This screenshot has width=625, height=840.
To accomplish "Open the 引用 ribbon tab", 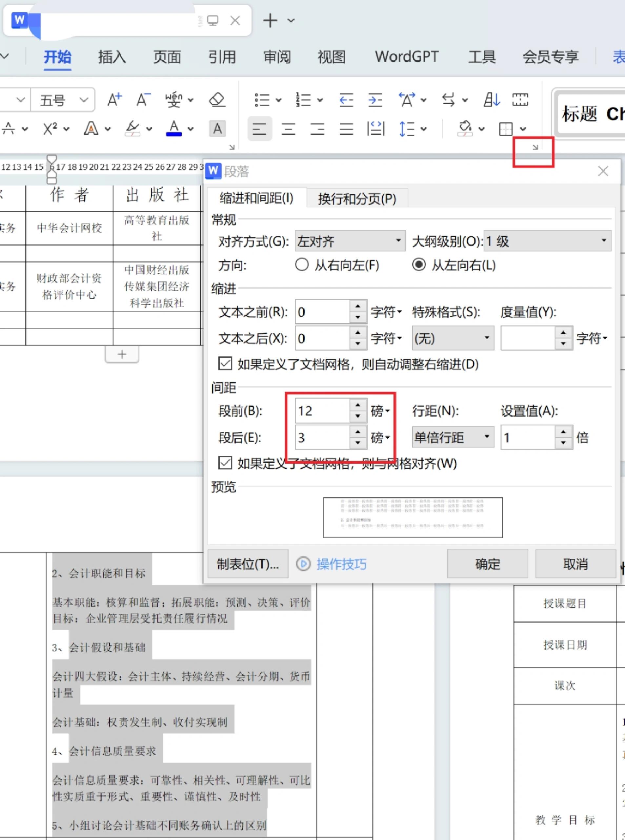I will 222,57.
